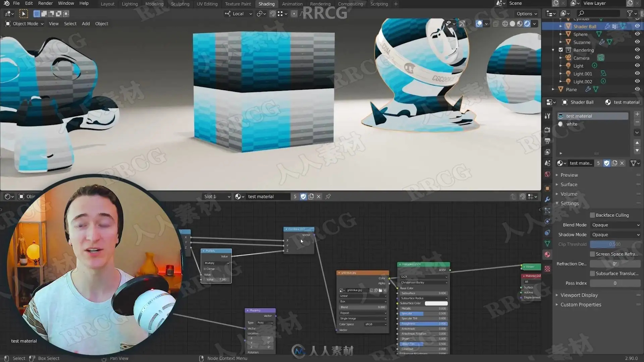The height and width of the screenshot is (362, 644).
Task: Open the Local transform orientation dropdown
Action: [x=239, y=14]
